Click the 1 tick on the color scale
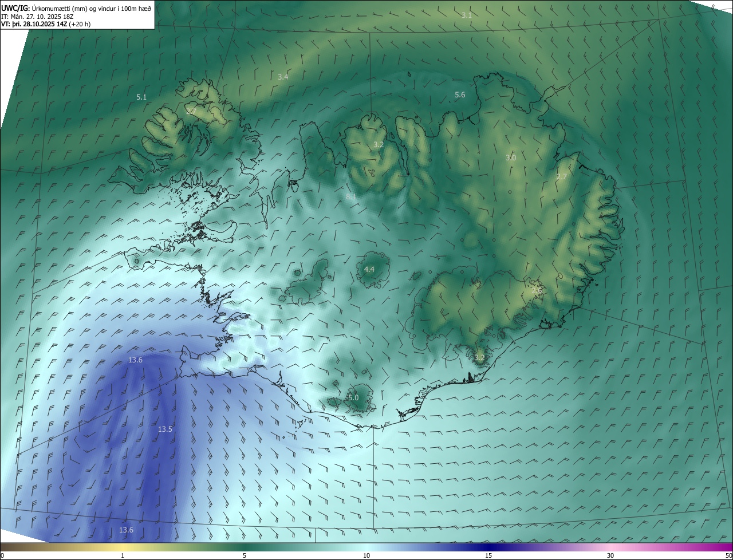The image size is (733, 560). (x=123, y=555)
